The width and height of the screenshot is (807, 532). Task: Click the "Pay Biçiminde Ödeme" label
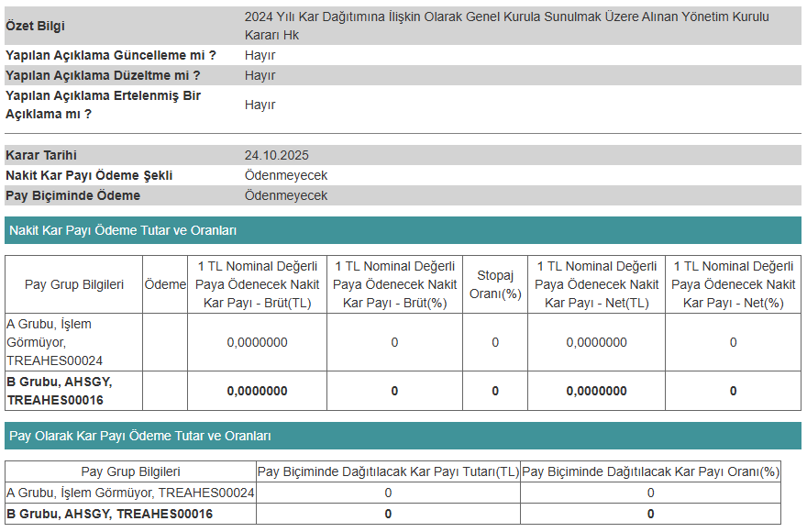pyautogui.click(x=73, y=195)
